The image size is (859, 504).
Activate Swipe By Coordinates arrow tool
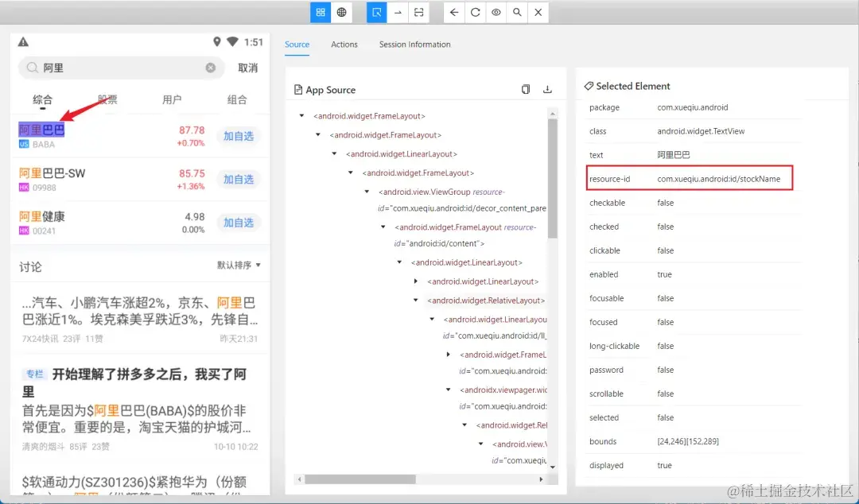tap(398, 12)
